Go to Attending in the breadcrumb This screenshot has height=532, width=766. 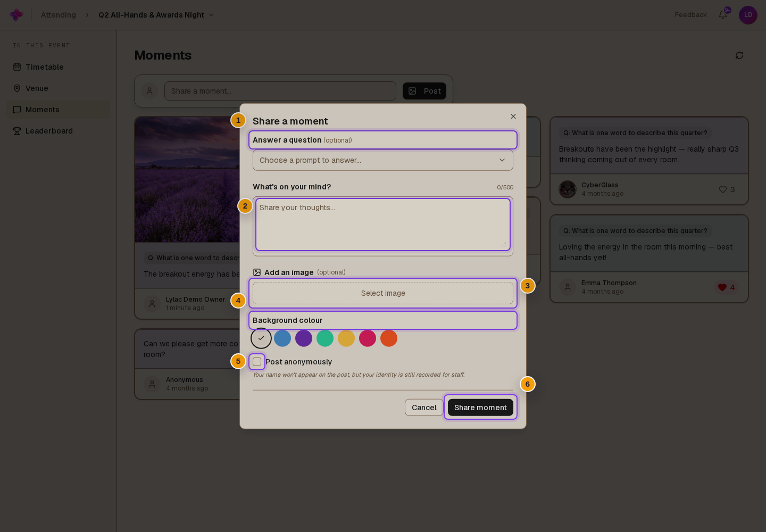pyautogui.click(x=59, y=15)
